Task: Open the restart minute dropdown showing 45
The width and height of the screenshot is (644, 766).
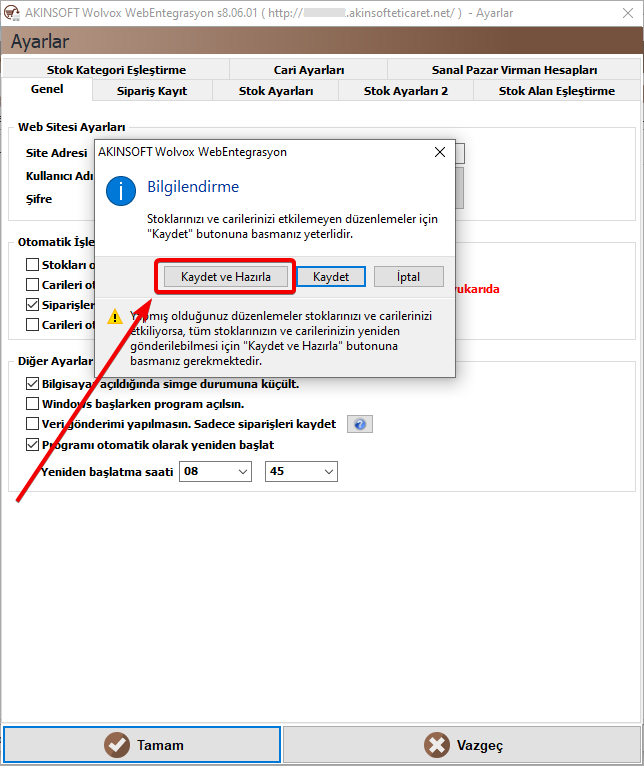Action: [x=301, y=471]
